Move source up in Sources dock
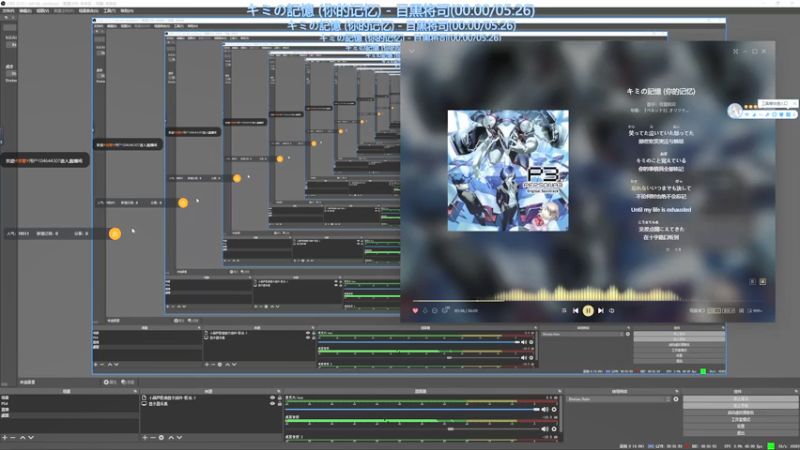800x450 pixels. (x=171, y=438)
